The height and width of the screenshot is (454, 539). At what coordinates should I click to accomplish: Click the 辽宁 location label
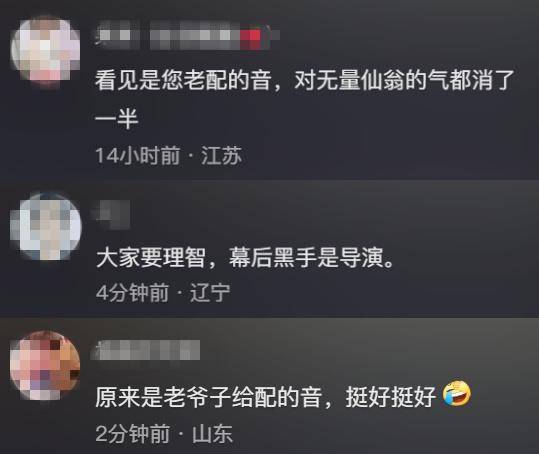tap(210, 293)
